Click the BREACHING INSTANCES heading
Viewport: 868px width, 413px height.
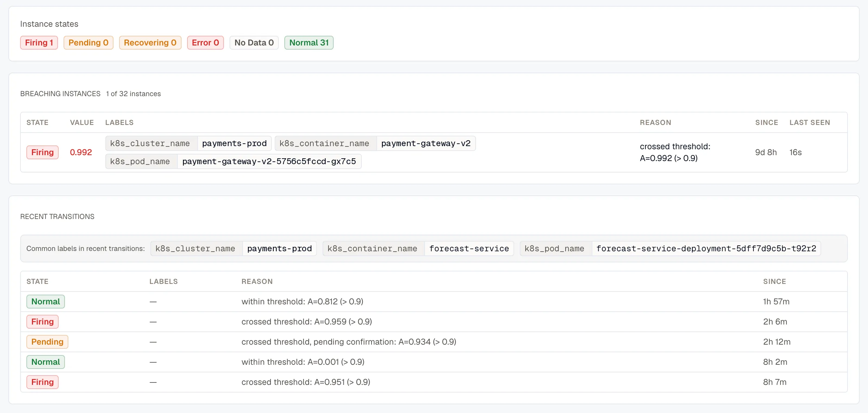pos(60,94)
